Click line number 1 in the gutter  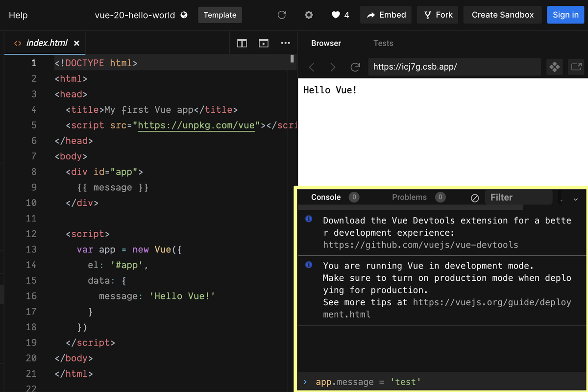click(x=34, y=63)
